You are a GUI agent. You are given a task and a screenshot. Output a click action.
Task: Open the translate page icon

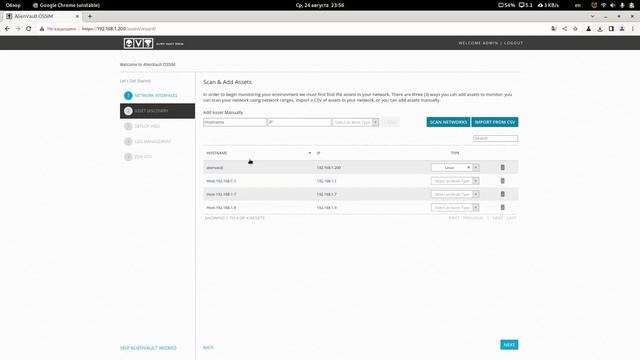pos(553,29)
